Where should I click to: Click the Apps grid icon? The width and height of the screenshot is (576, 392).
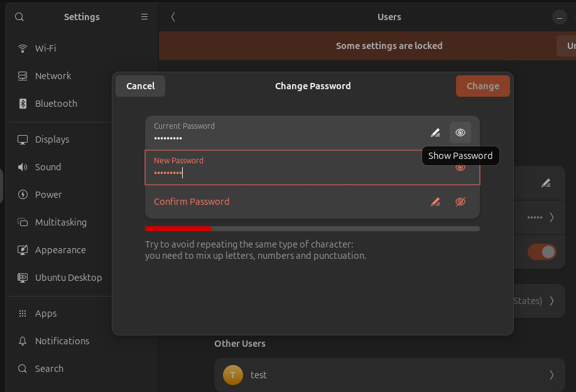[x=23, y=313]
